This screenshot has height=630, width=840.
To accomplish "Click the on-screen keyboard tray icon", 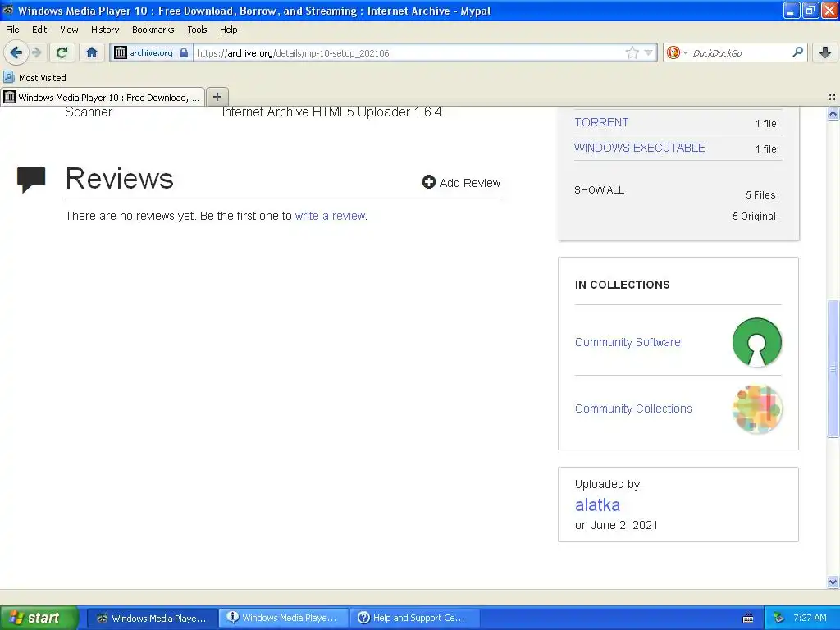I will pos(748,619).
